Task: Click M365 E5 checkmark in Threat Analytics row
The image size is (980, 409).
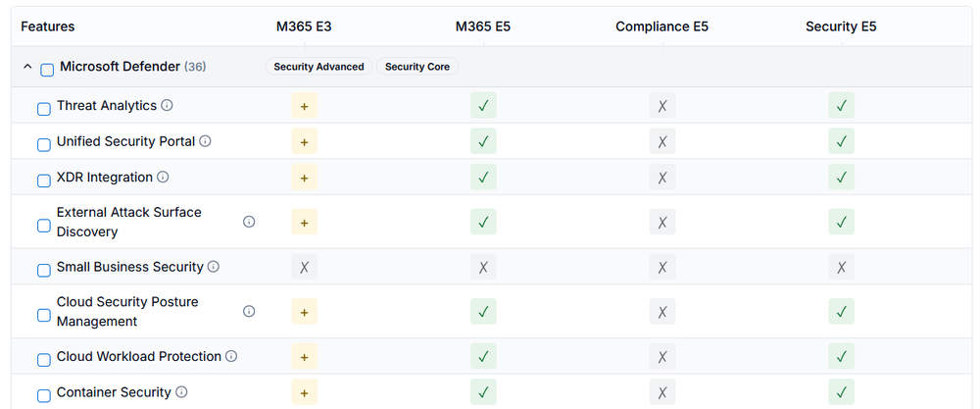Action: point(483,105)
